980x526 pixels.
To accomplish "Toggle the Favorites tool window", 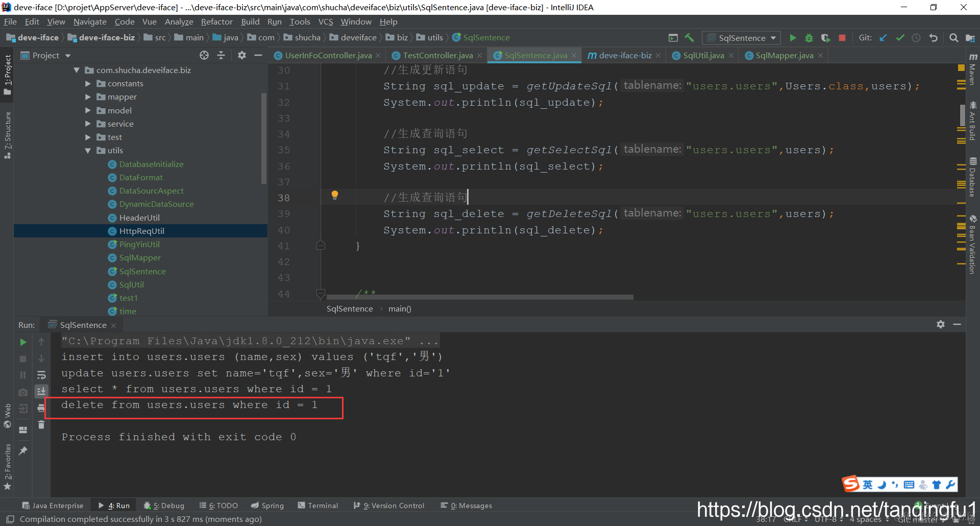I will (8, 467).
